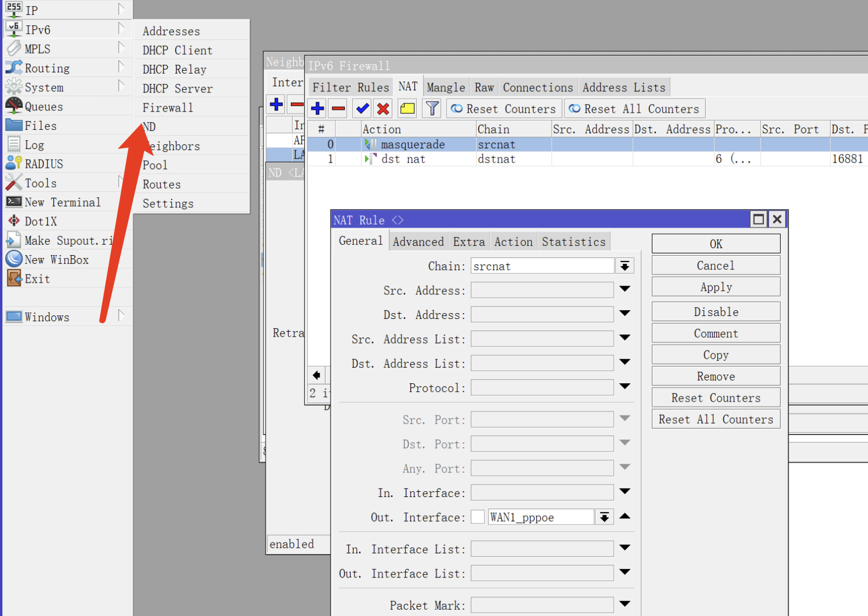The image size is (868, 616).
Task: Collapse the Out. Interface field with up arrow
Action: pos(625,517)
